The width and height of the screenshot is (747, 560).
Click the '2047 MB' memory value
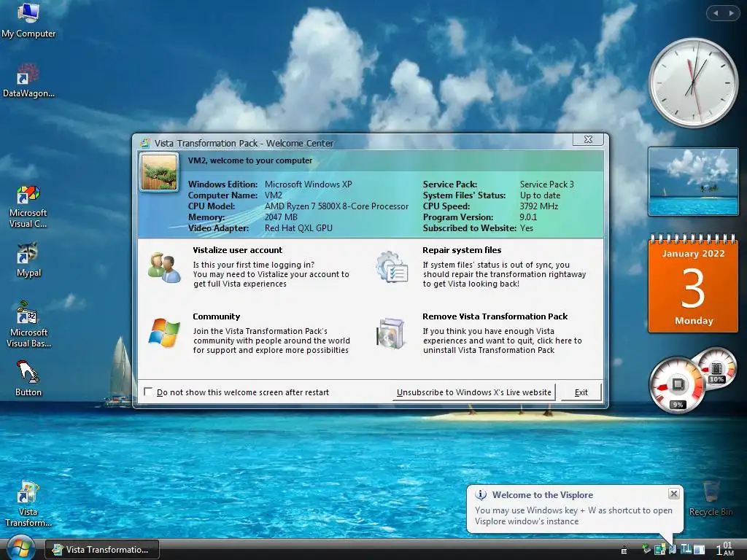pos(281,217)
